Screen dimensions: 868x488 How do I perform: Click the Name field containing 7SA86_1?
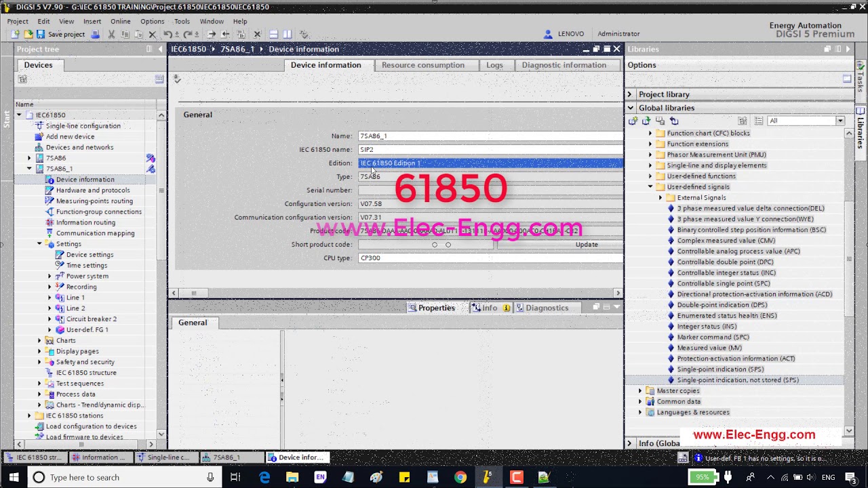coord(490,136)
